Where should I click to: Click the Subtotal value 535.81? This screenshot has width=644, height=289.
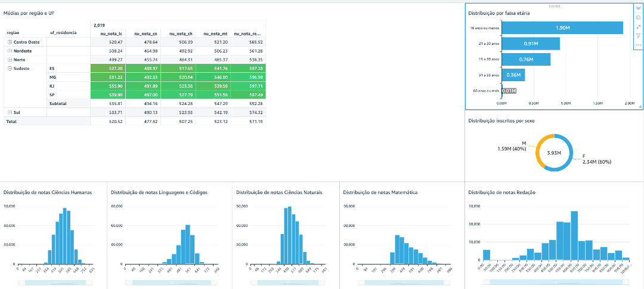coord(116,103)
